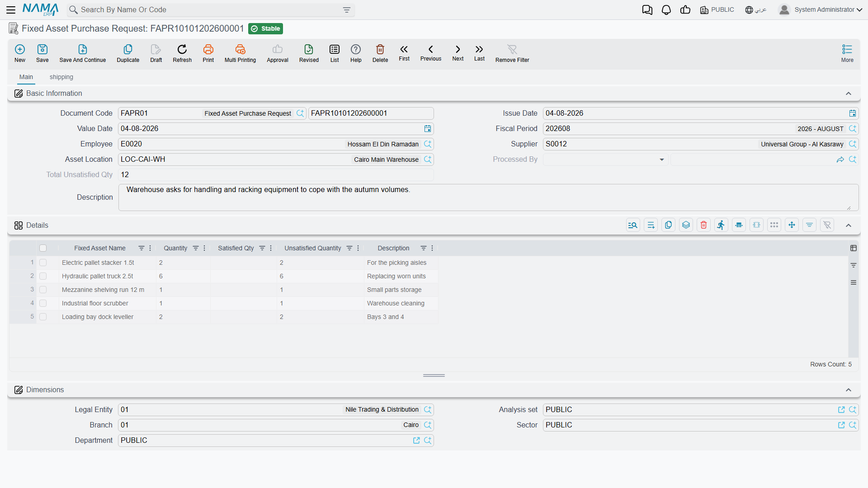Select the 'For the picking aisles' cell
Image resolution: width=868 pixels, height=488 pixels.
(x=401, y=263)
